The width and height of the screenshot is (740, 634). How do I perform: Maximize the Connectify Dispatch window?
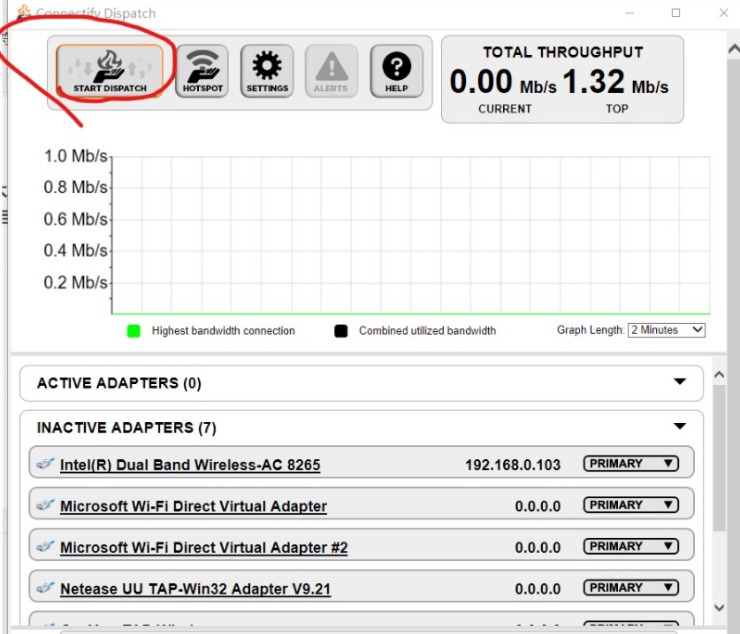[676, 13]
